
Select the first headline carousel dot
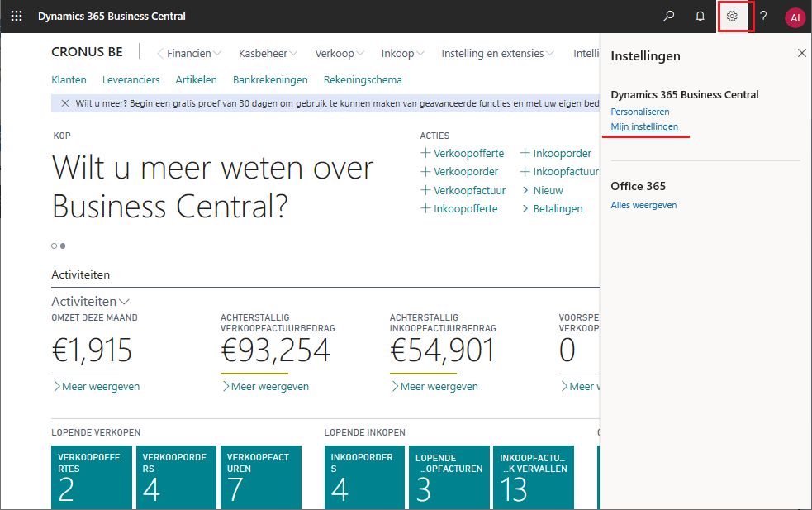55,245
